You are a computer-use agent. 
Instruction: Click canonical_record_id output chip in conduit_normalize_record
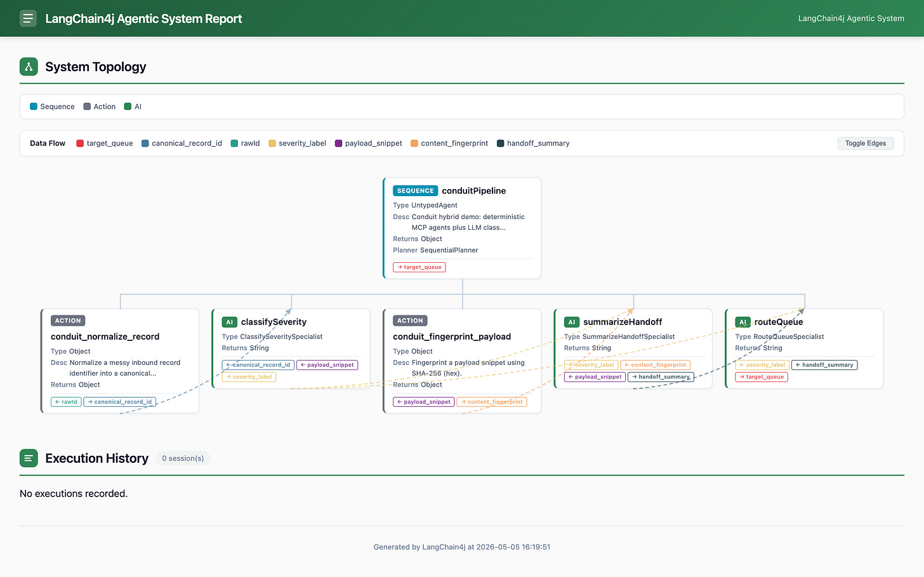tap(120, 402)
